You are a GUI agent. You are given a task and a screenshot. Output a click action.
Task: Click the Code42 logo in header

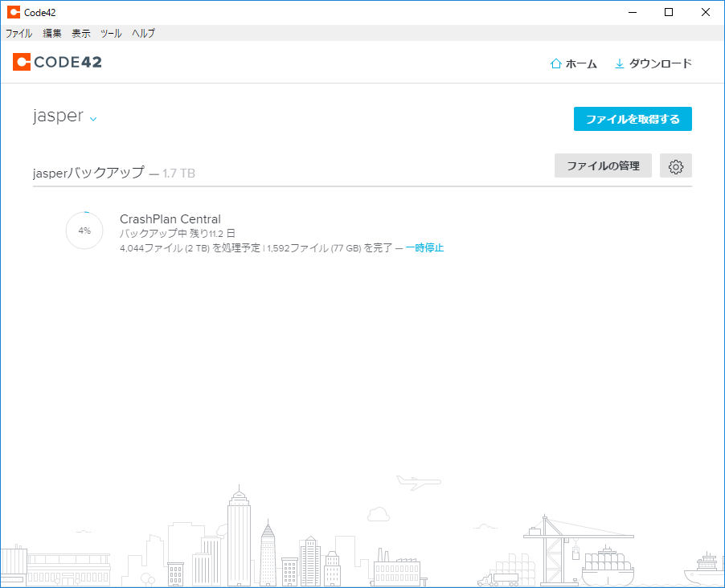pos(57,62)
